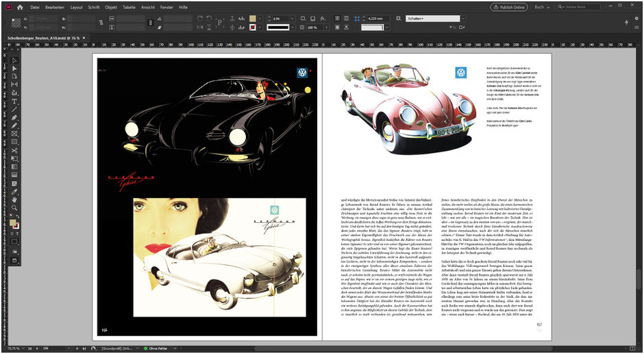The height and width of the screenshot is (354, 644).
Task: Click the flip horizontal icon
Action: (x=200, y=27)
